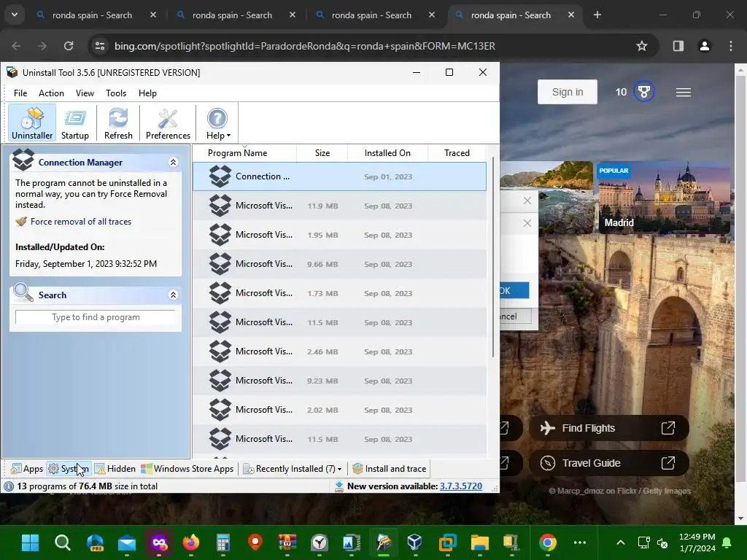
Task: Open the Madrid popular destination thumbnail
Action: pyautogui.click(x=663, y=197)
